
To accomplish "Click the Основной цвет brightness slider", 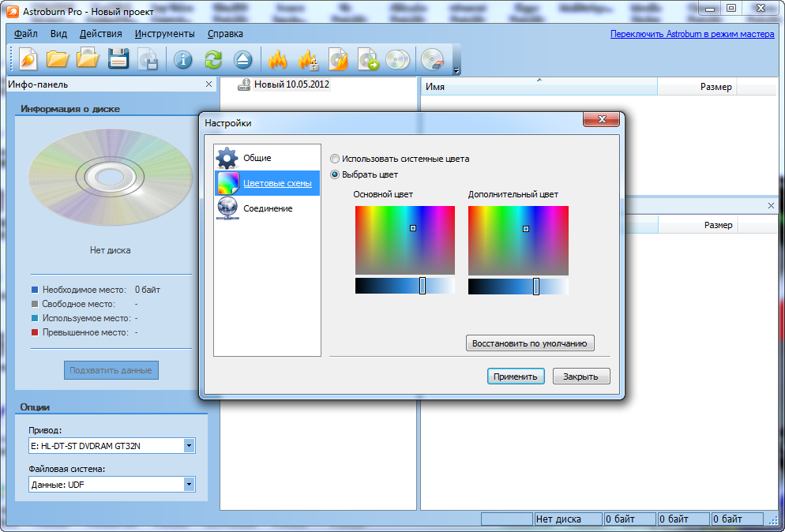I will tap(404, 286).
